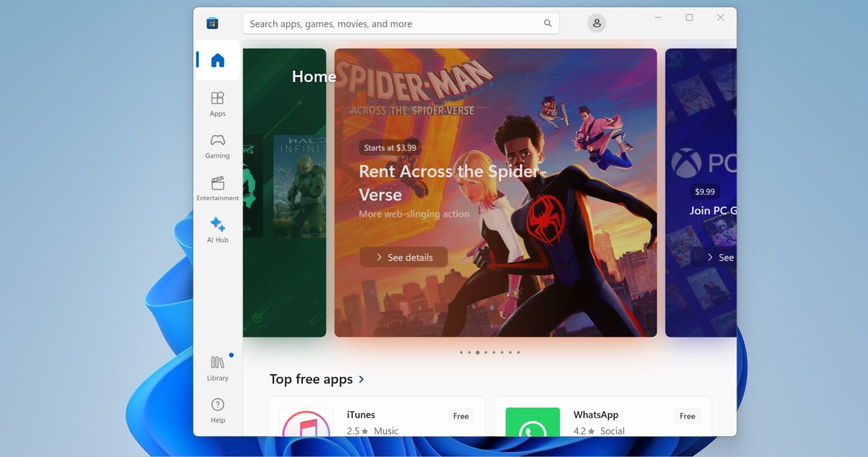The width and height of the screenshot is (868, 457).
Task: Click the search magnifier icon
Action: point(548,23)
